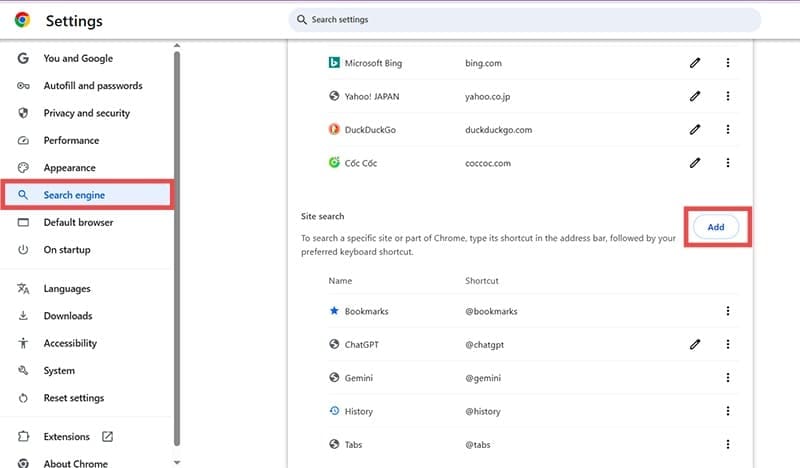Open more actions for ChatGPT
800x468 pixels.
tap(728, 344)
